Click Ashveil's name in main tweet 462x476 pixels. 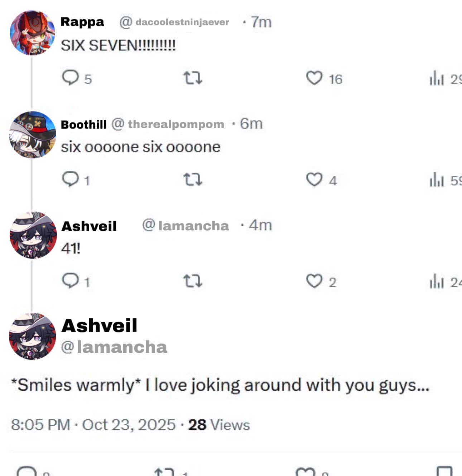pyautogui.click(x=99, y=326)
